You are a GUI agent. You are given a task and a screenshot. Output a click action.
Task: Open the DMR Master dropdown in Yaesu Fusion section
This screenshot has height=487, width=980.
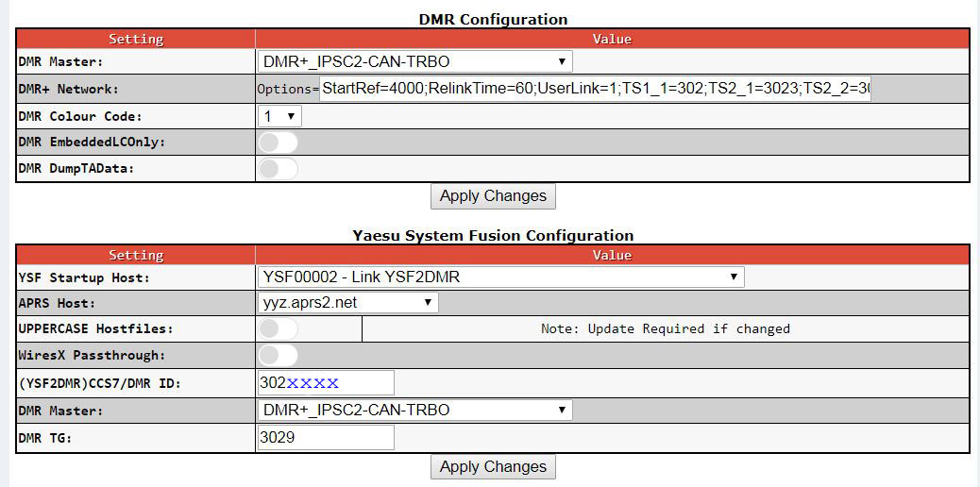point(414,411)
